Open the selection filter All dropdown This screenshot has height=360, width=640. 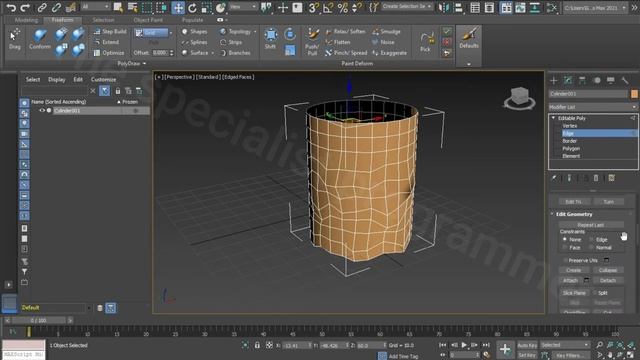(x=96, y=7)
